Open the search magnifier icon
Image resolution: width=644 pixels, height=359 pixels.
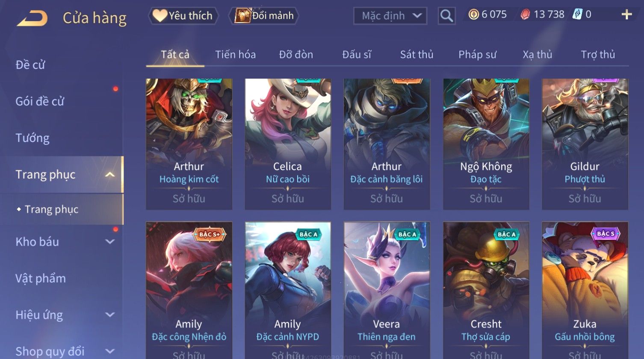coord(446,16)
